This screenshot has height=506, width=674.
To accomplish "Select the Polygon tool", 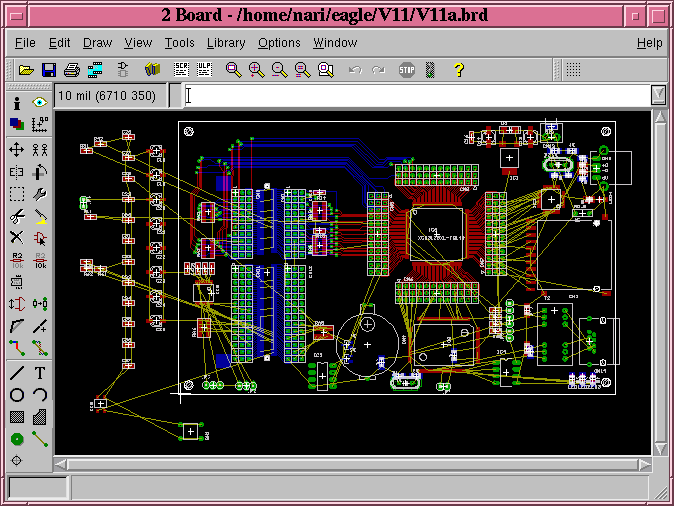I will 40,416.
